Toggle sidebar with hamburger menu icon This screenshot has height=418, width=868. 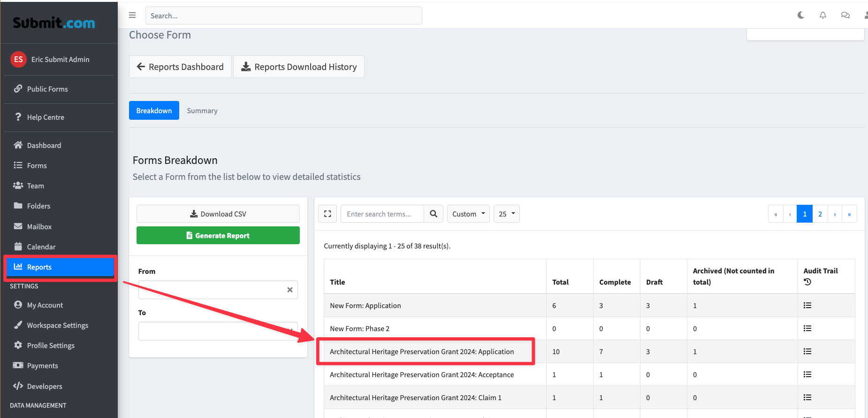coord(132,15)
